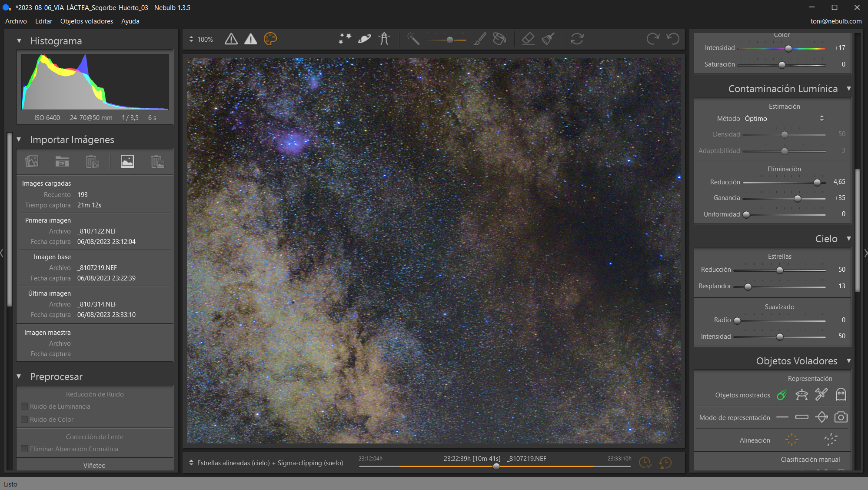
Task: Collapse the Preprocesar panel
Action: 19,377
